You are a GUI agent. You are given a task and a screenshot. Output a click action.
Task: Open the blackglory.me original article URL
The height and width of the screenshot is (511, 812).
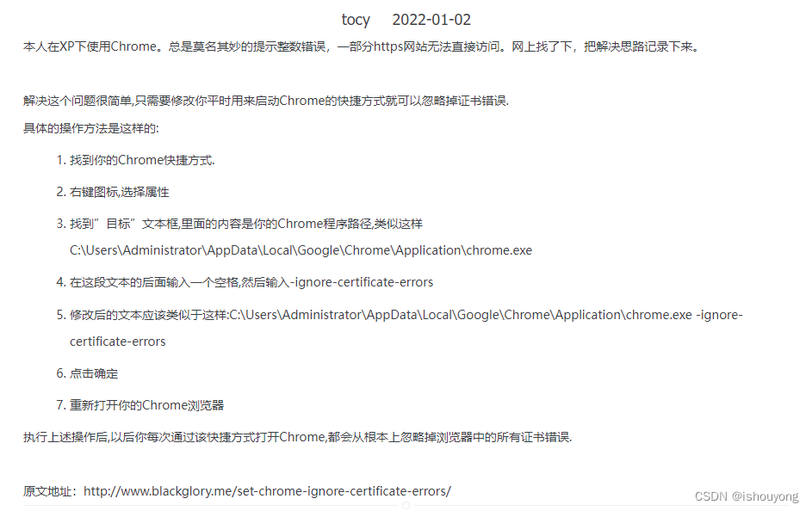267,491
